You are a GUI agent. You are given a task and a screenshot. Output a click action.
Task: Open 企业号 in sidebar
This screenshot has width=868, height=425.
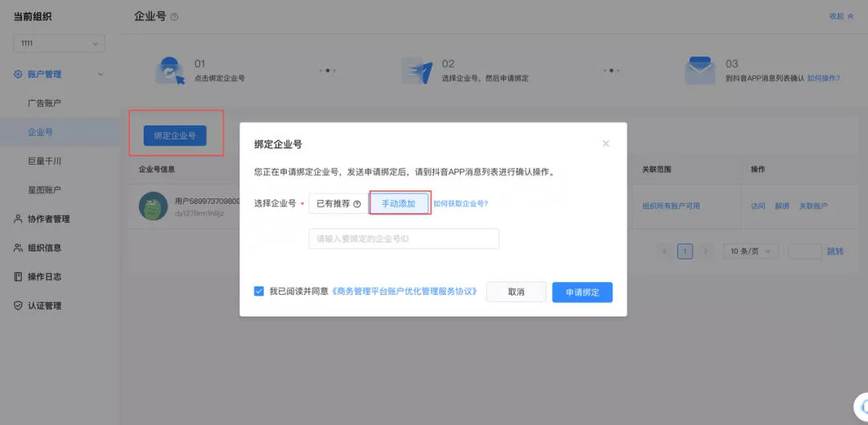coord(40,133)
